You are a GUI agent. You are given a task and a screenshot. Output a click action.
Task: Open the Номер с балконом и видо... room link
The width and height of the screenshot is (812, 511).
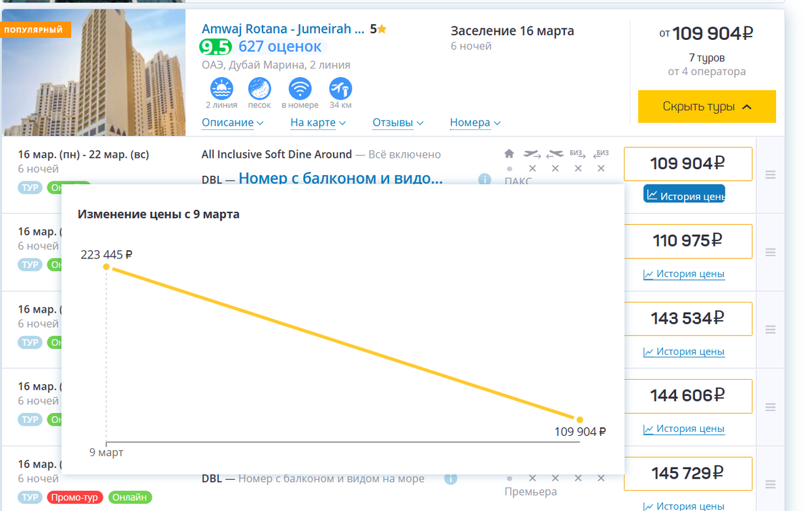click(x=340, y=179)
